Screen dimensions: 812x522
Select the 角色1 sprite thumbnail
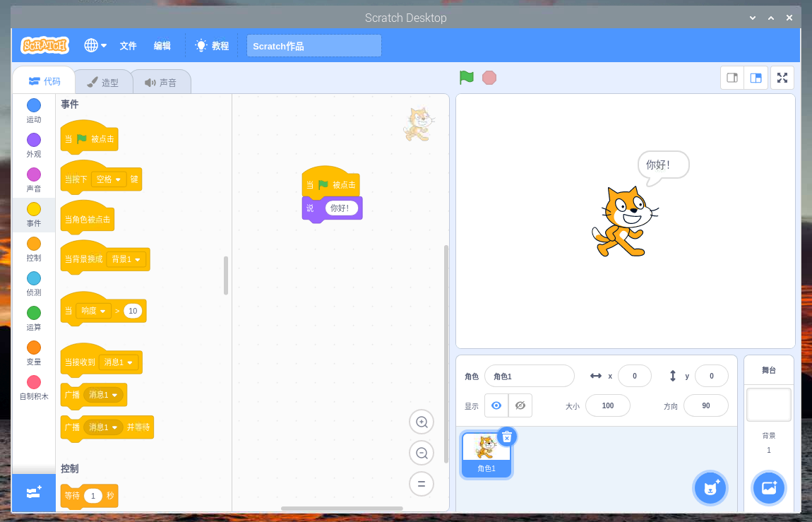pos(486,455)
